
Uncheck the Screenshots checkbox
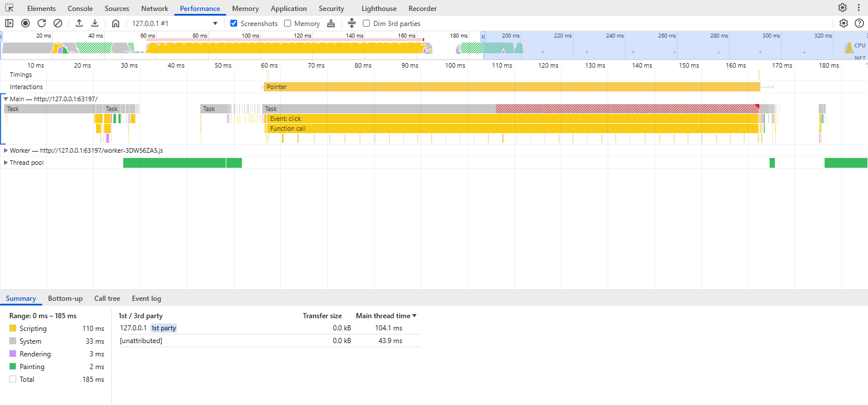tap(234, 23)
